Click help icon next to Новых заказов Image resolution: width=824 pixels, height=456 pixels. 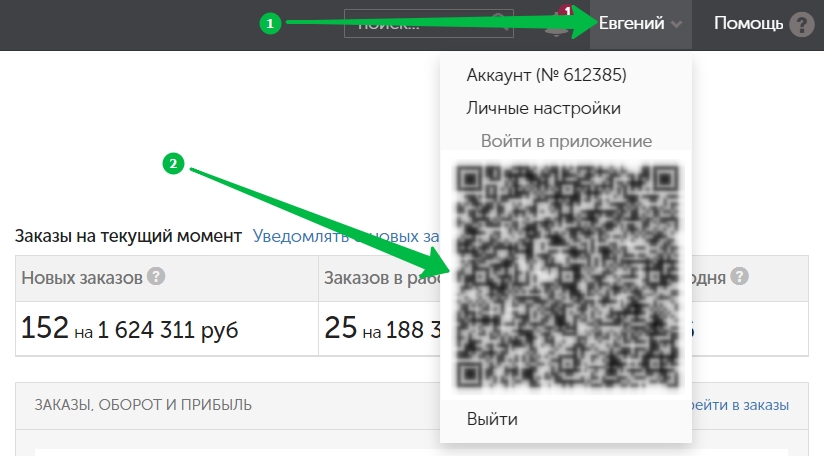pyautogui.click(x=156, y=276)
